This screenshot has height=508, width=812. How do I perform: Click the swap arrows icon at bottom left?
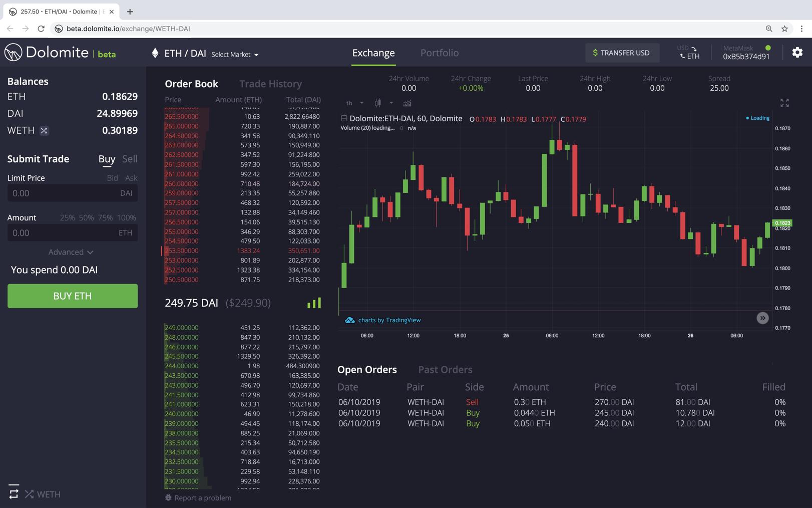pos(14,492)
